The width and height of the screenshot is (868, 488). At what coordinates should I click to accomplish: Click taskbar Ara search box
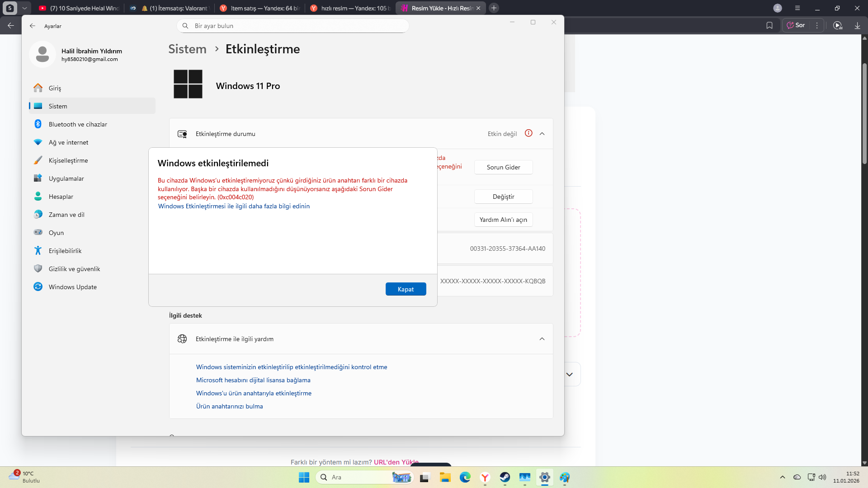click(364, 477)
